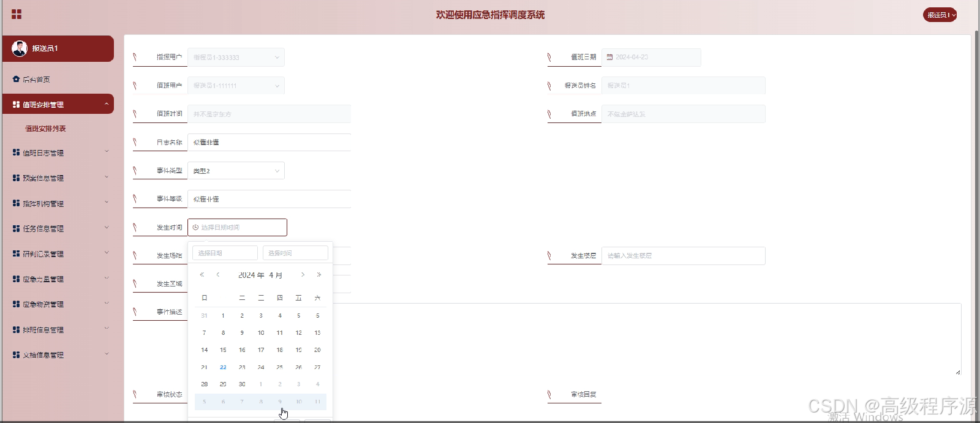Expand the 值班日志管理 chevron
Viewport: 980px width, 423px height.
click(x=107, y=151)
